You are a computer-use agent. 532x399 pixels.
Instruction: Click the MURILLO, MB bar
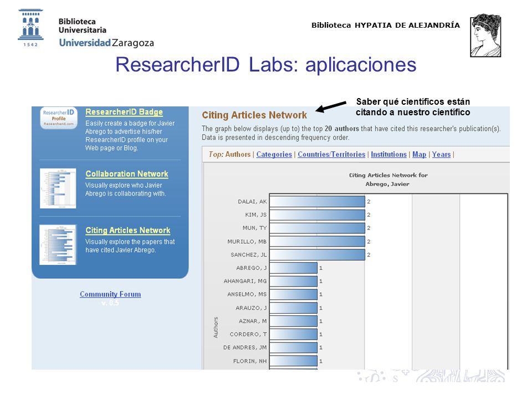317,242
